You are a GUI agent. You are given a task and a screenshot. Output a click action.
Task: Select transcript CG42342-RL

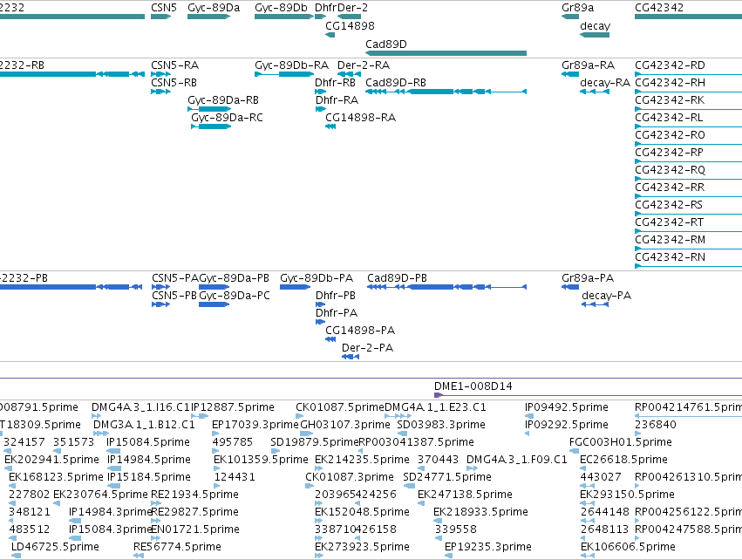coord(669,118)
